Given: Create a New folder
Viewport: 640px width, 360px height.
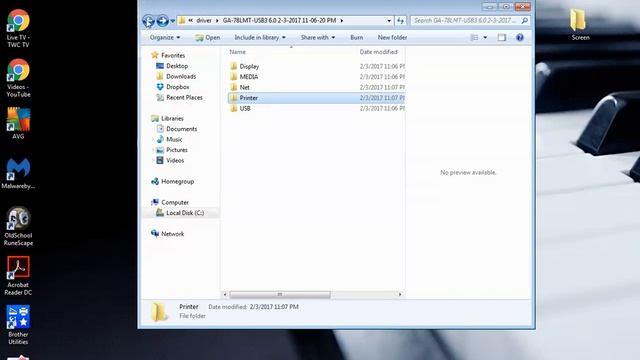Looking at the screenshot, I should point(392,38).
